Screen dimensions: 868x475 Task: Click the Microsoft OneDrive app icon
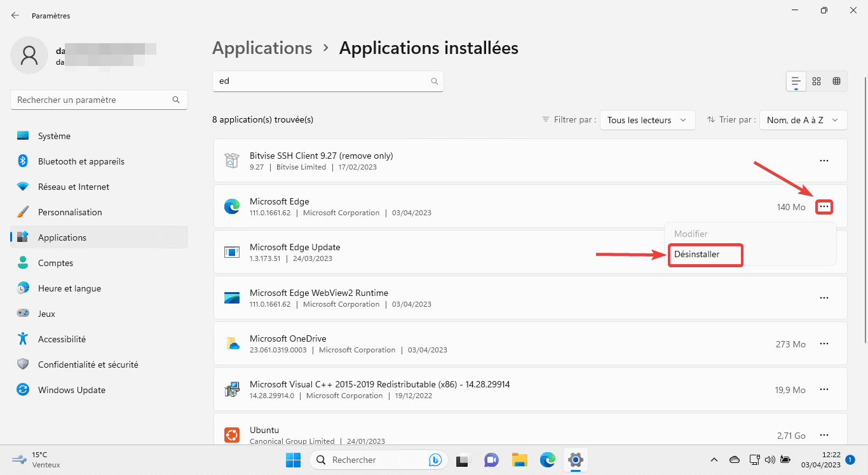[x=232, y=344]
